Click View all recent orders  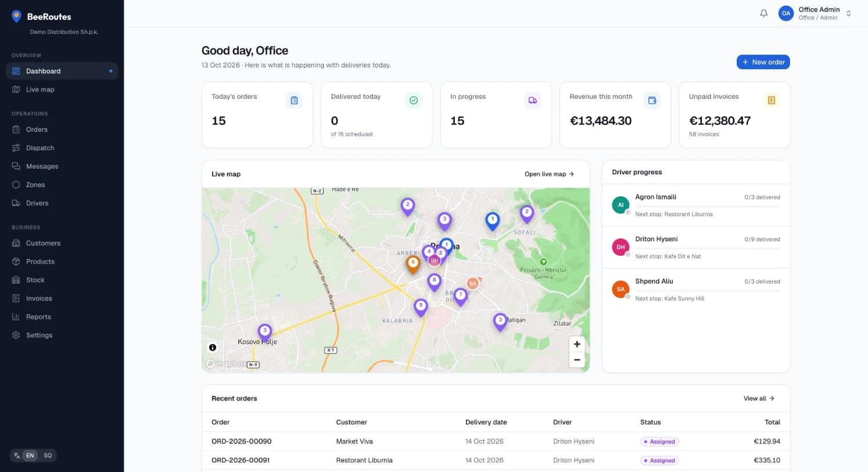click(x=759, y=398)
